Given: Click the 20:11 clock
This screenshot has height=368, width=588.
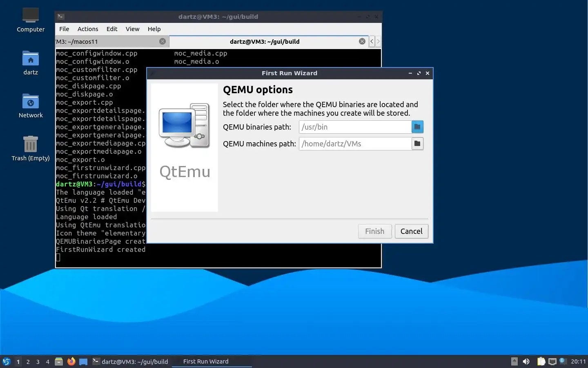Looking at the screenshot, I should point(578,361).
